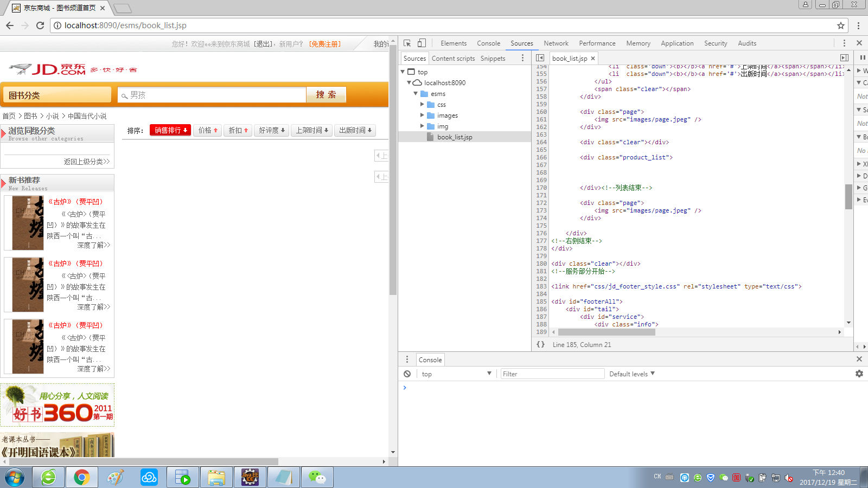Open file explorer from taskbar
This screenshot has height=488, width=868.
pos(216,478)
